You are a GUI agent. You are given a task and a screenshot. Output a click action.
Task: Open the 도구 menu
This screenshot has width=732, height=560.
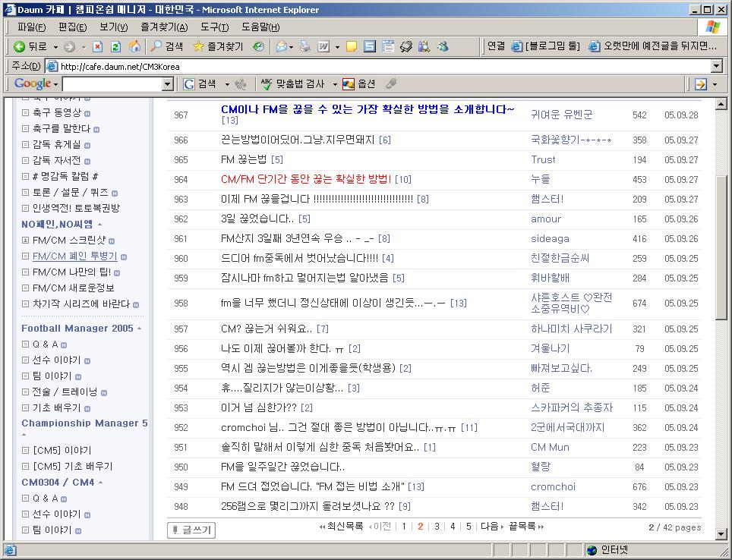[214, 27]
